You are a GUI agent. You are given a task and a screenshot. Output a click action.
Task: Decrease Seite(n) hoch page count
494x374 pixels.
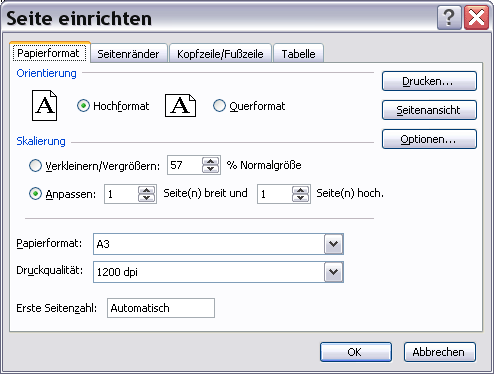point(301,198)
